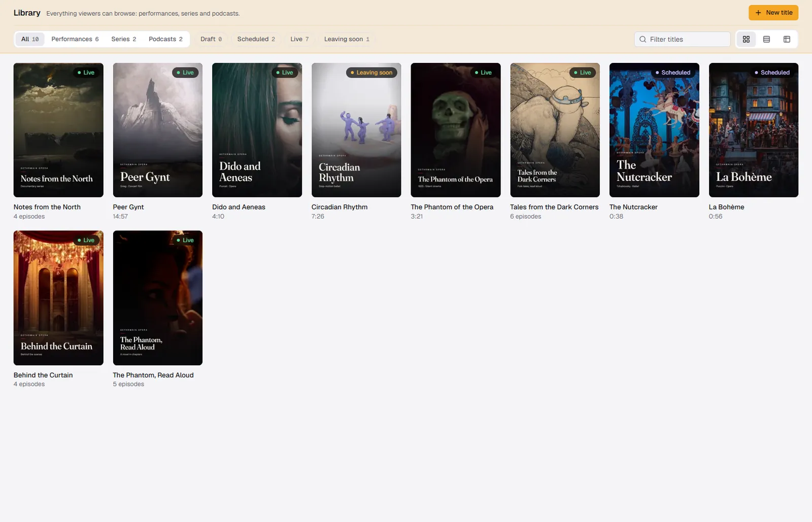Click the 3:21 duration under Phantom of the Opera
Screen dimensions: 812x522
tap(417, 217)
